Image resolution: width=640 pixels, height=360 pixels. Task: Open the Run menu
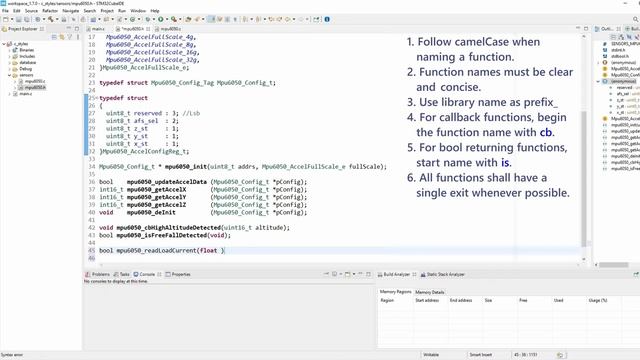point(122,11)
